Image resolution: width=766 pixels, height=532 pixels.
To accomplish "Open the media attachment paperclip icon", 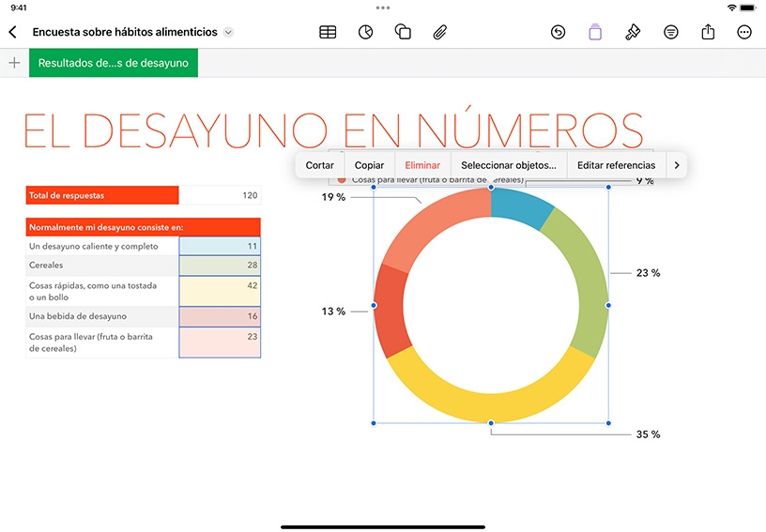I will tap(439, 32).
